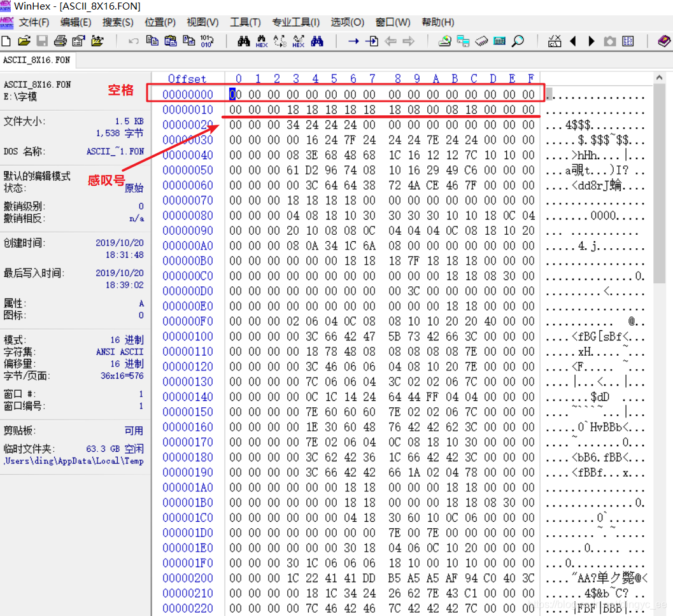Click the blue binoculars search icon

316,41
